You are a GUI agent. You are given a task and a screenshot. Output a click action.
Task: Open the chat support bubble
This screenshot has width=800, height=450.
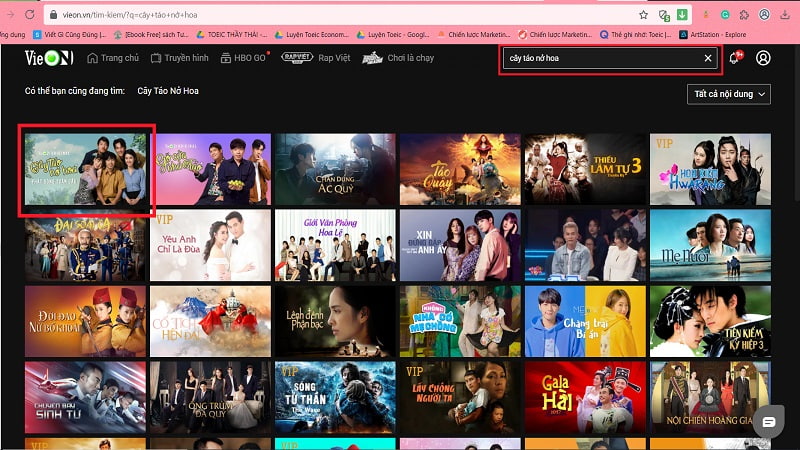click(768, 422)
